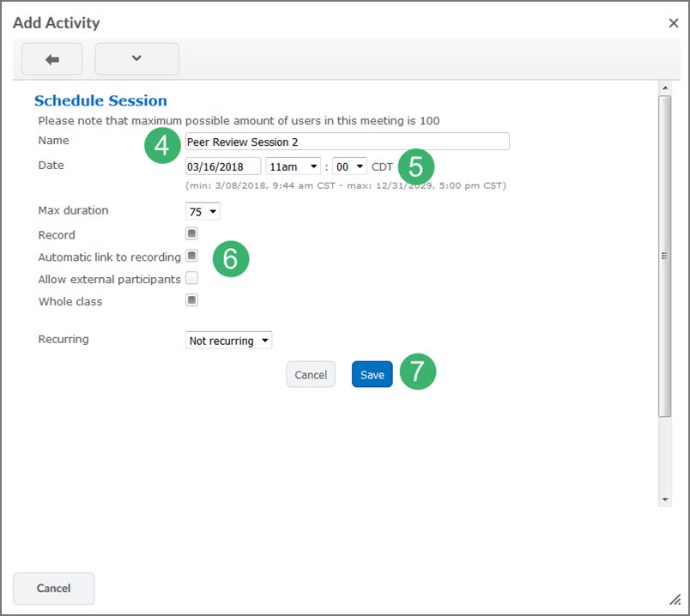Click the Name field with Peer Review Session 2

348,142
